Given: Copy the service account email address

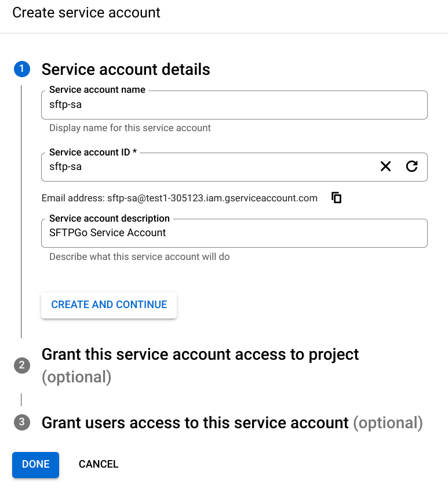Looking at the screenshot, I should click(x=336, y=197).
